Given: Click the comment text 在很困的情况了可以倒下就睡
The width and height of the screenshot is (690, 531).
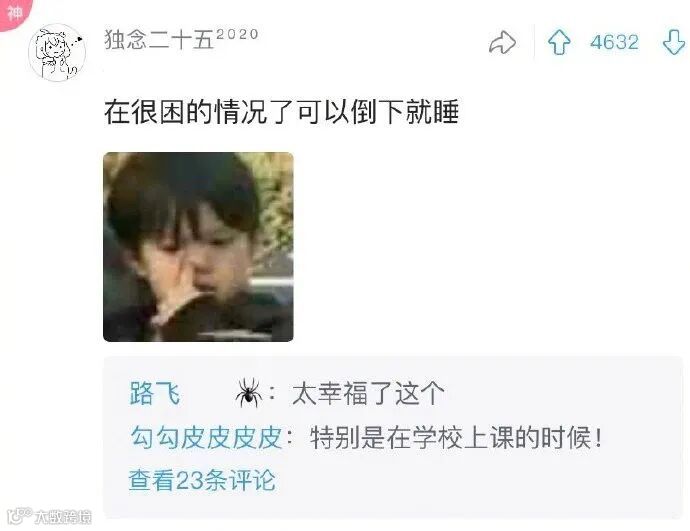Looking at the screenshot, I should pyautogui.click(x=282, y=112).
